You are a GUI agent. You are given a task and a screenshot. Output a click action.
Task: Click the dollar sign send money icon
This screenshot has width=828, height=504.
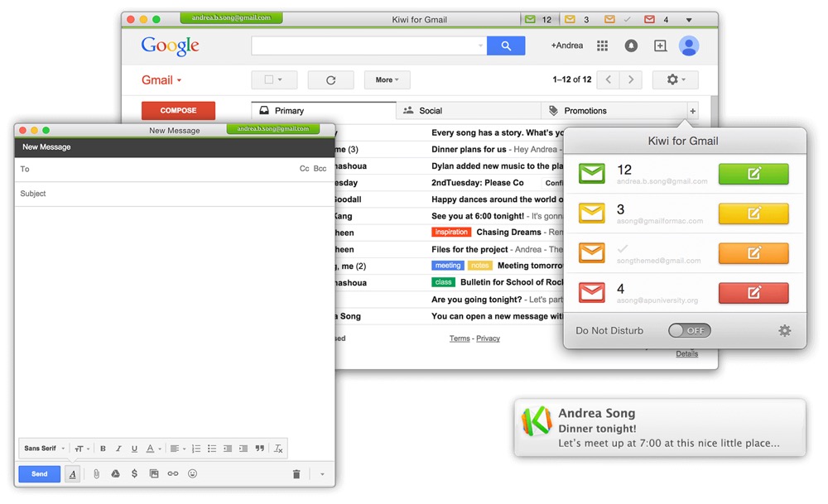tap(135, 474)
